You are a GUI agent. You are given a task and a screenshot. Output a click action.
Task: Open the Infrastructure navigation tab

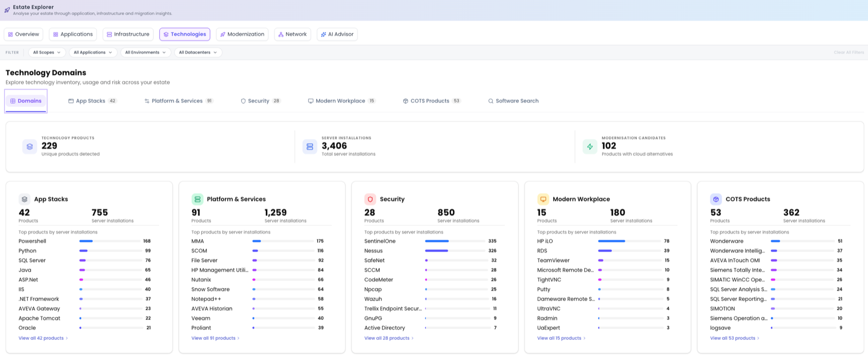point(128,34)
